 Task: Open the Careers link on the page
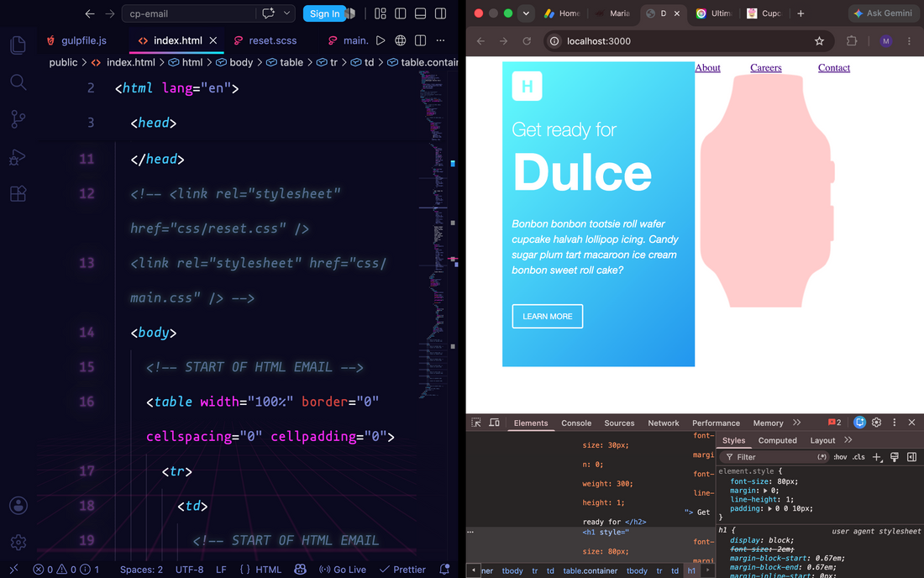point(765,68)
